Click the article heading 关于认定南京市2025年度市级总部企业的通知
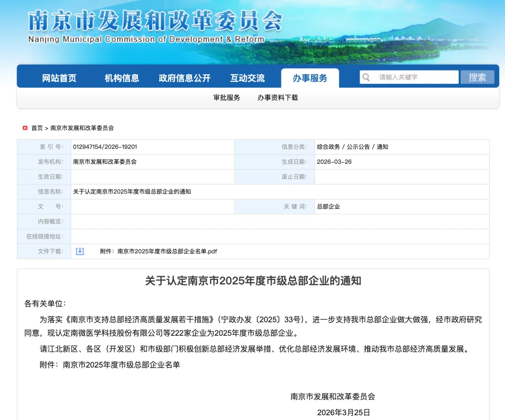 point(253,281)
